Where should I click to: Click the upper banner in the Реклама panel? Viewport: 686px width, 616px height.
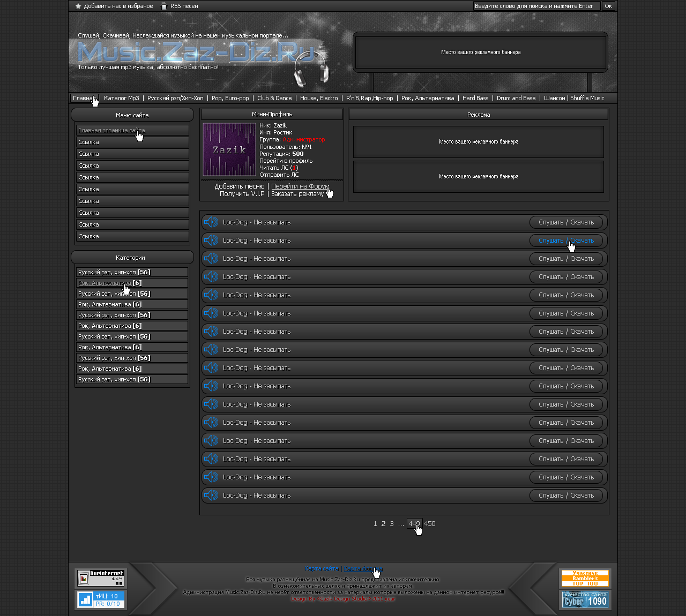coord(479,141)
